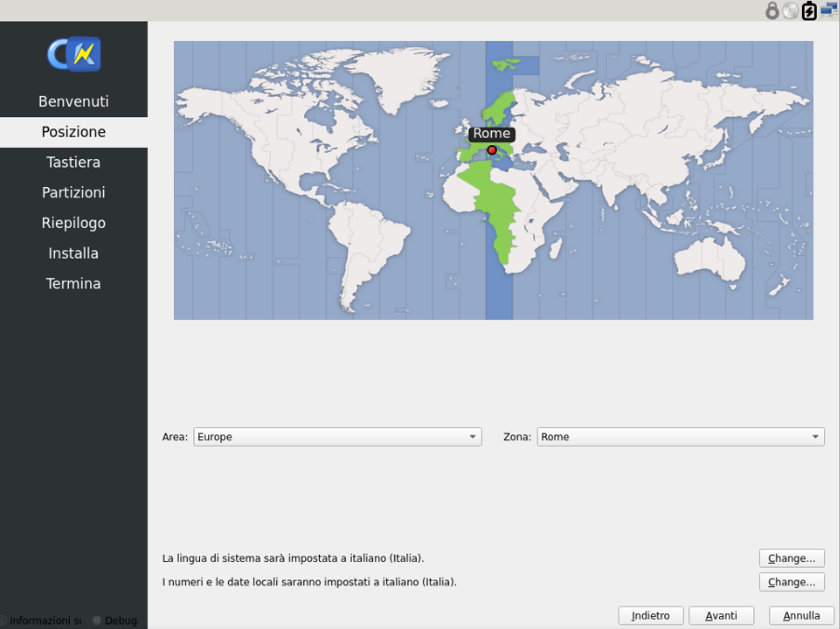
Task: Click the lock icon in system tray
Action: pos(771,11)
